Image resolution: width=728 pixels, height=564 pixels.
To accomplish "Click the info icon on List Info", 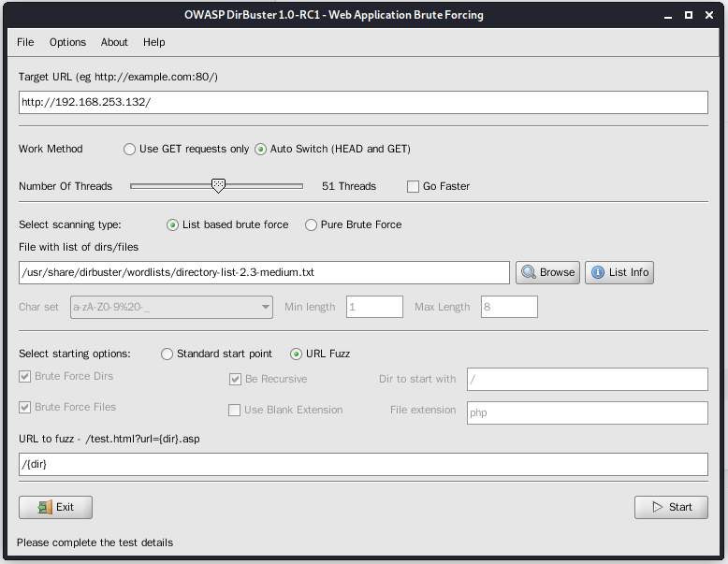I will coord(598,272).
